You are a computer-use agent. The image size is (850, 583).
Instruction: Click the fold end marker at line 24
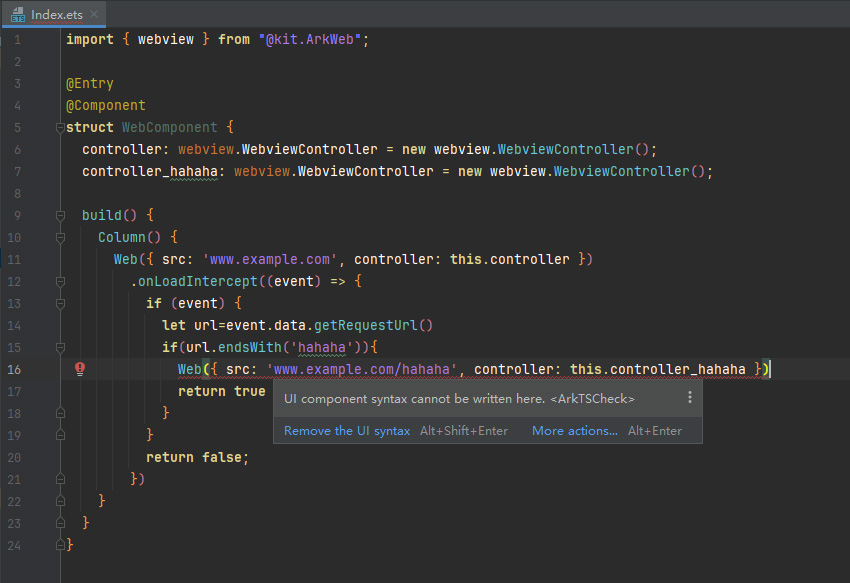tap(60, 545)
